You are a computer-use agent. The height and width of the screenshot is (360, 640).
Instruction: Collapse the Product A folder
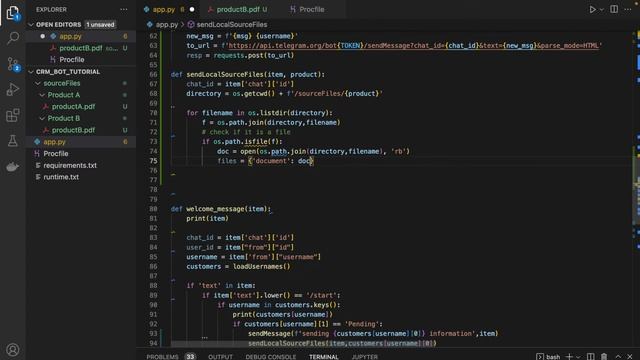(x=42, y=95)
